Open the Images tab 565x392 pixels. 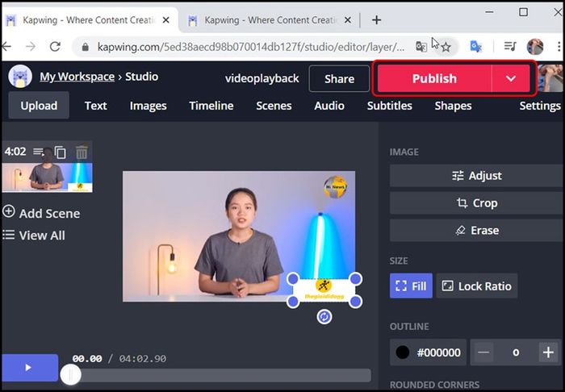148,106
